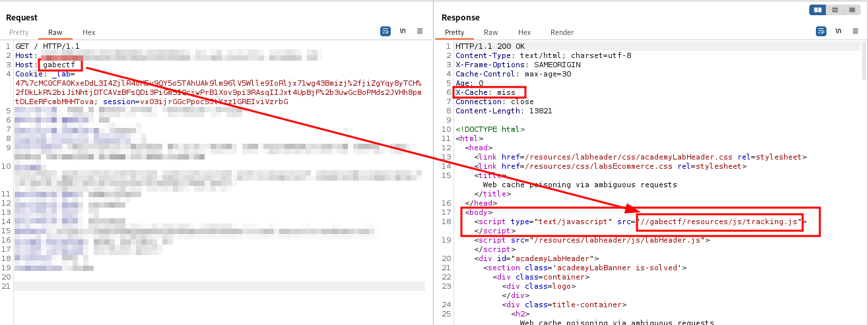The image size is (868, 325).
Task: Toggle word wrap in Request panel
Action: click(x=385, y=31)
